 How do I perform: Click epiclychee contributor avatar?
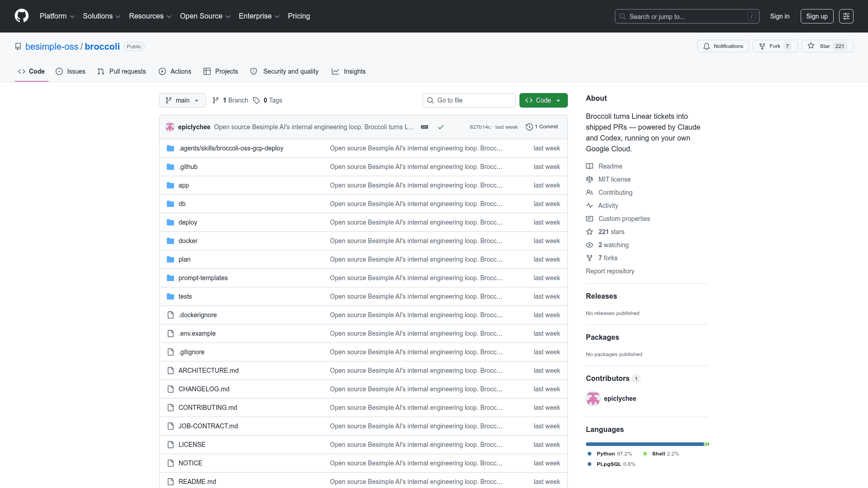pos(593,399)
